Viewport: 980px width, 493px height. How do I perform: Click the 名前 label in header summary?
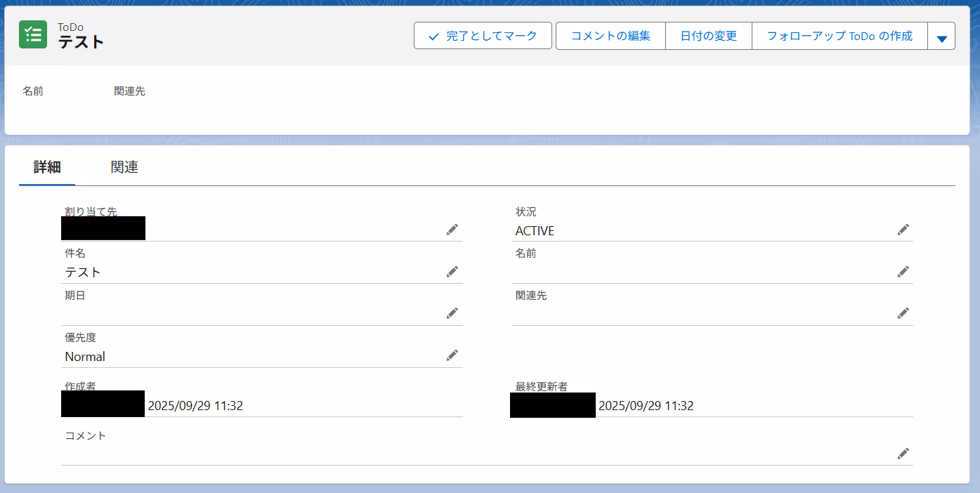click(33, 91)
